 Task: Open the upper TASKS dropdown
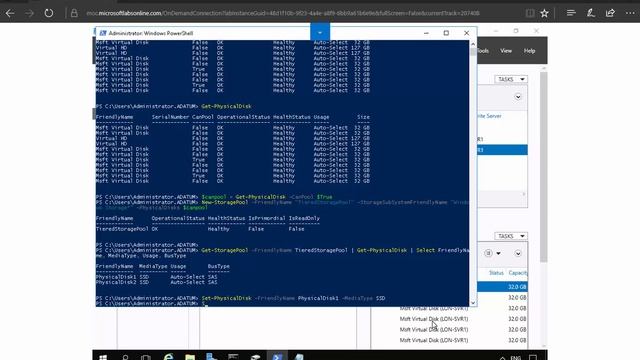(x=511, y=79)
